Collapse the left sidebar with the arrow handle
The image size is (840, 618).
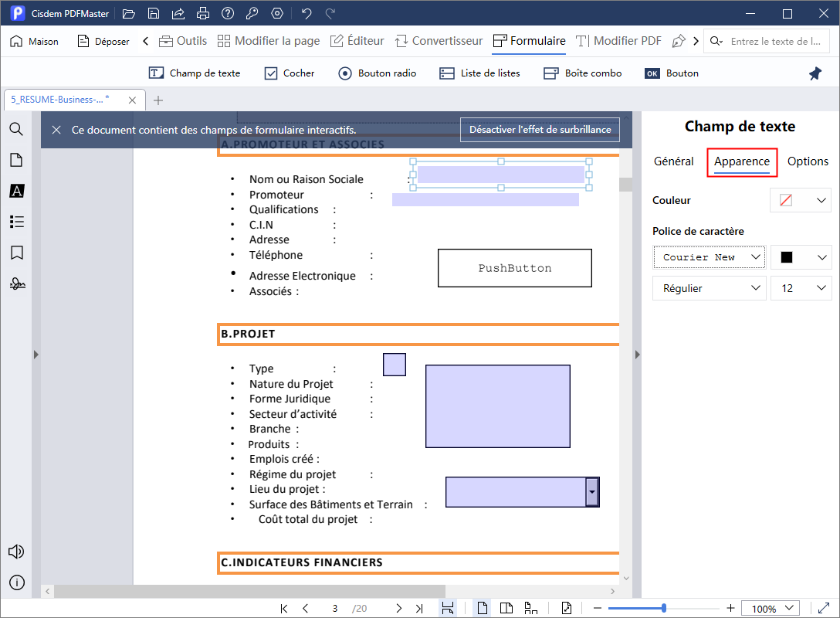pyautogui.click(x=36, y=355)
